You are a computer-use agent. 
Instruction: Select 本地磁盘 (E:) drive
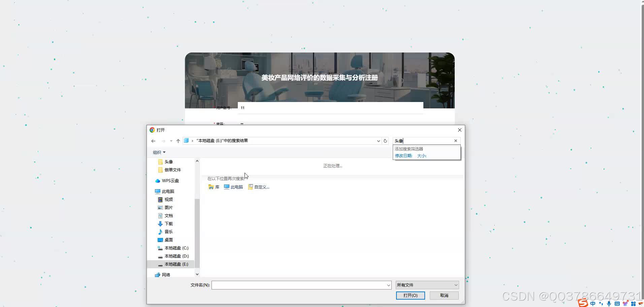click(x=171, y=264)
